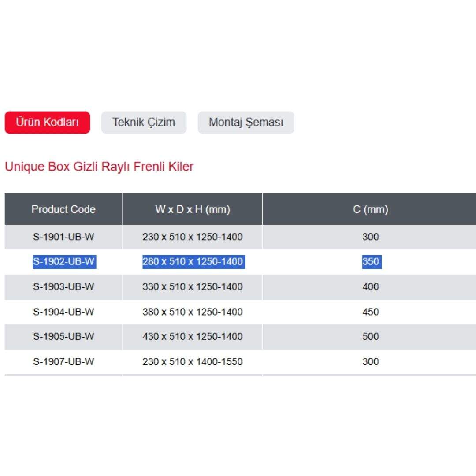The height and width of the screenshot is (476, 476).
Task: Click dimensions 430 x 510 x 1250-1400
Action: pyautogui.click(x=193, y=337)
